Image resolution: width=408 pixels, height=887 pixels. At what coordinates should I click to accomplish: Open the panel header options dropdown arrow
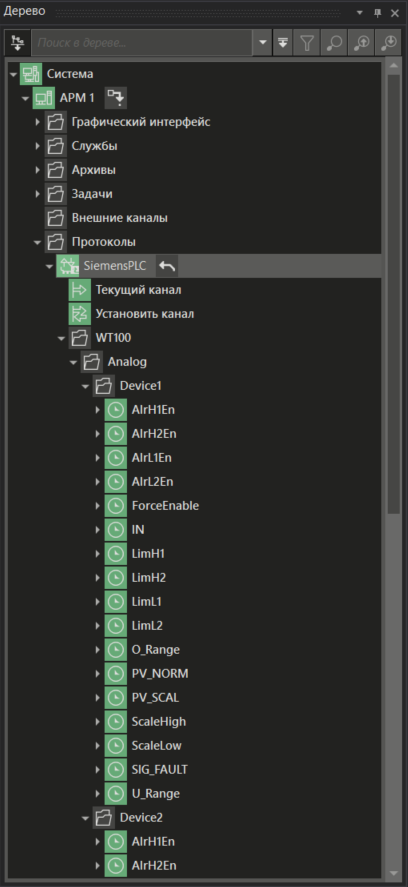point(359,12)
